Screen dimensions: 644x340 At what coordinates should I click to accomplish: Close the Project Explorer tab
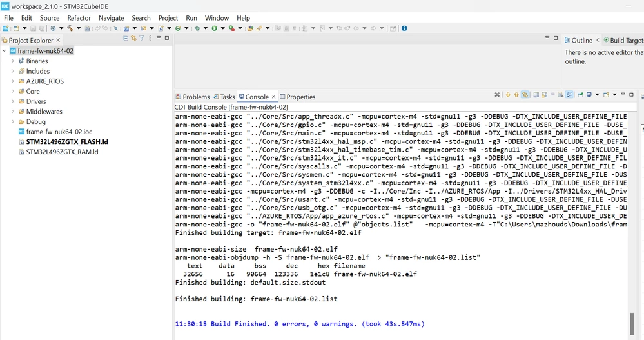(58, 40)
